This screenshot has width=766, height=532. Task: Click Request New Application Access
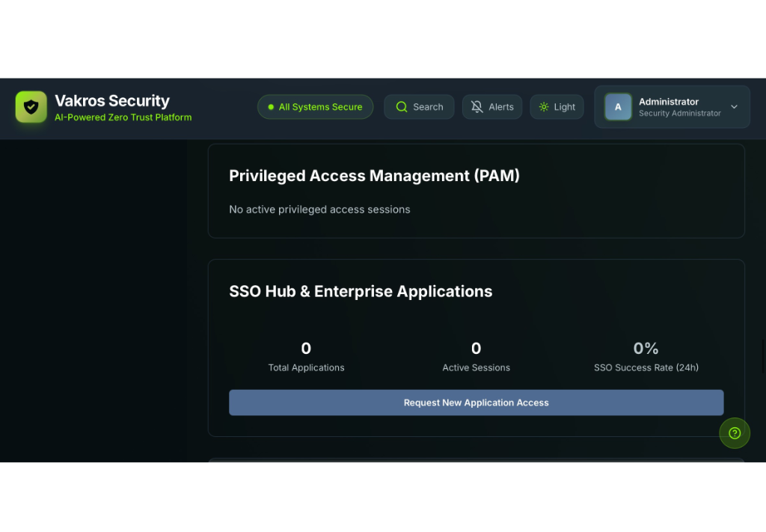pos(476,403)
